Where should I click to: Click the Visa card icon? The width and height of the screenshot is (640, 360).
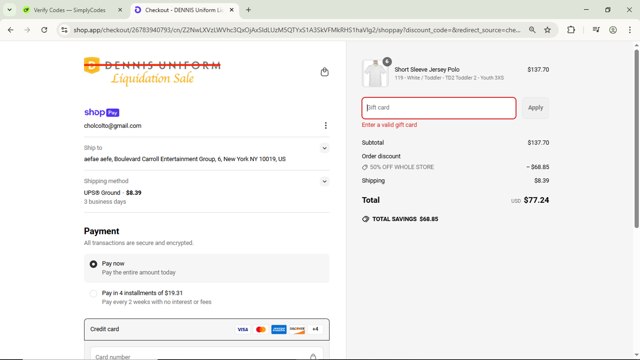[x=242, y=329]
